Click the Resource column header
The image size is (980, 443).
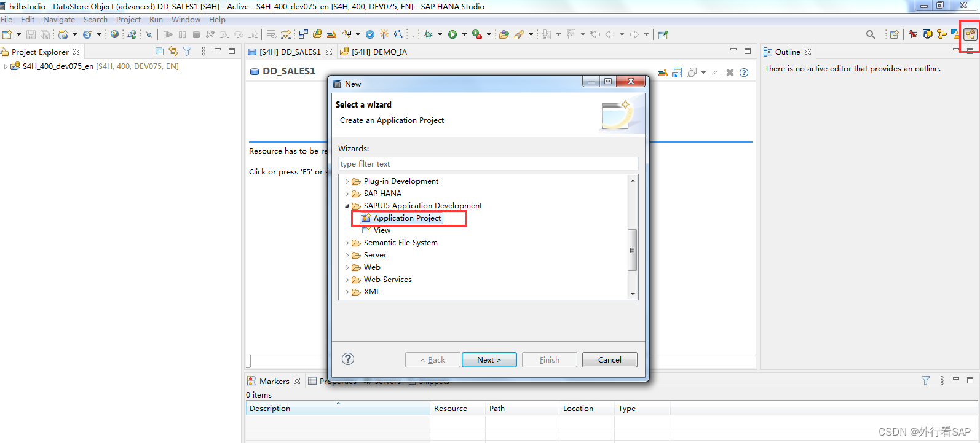[x=457, y=408]
